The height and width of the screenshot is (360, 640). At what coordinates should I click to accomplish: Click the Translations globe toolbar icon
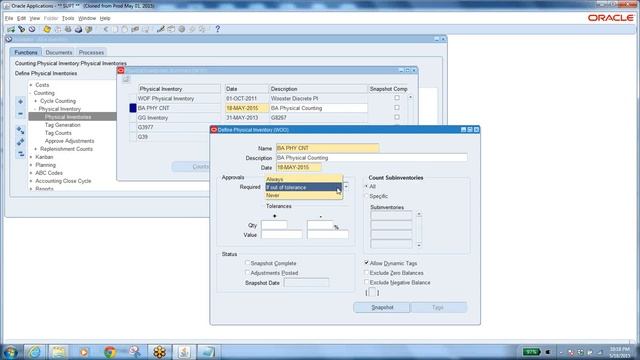182,29
